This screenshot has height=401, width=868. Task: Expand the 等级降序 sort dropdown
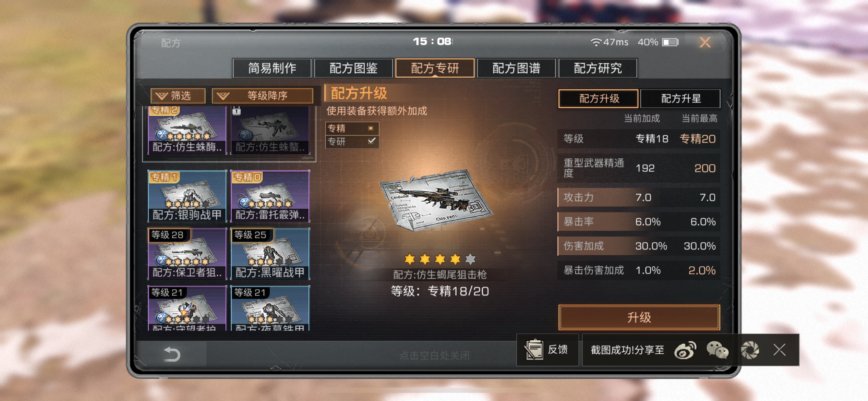coord(263,96)
